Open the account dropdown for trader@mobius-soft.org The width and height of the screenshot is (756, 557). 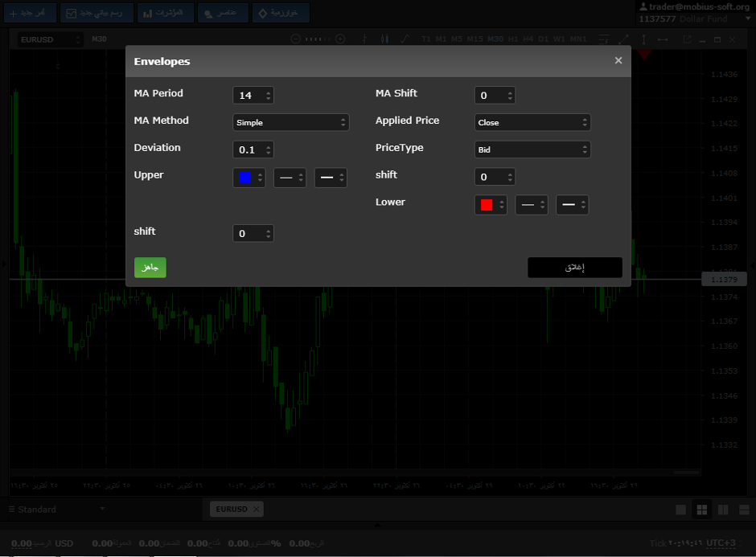(x=748, y=18)
